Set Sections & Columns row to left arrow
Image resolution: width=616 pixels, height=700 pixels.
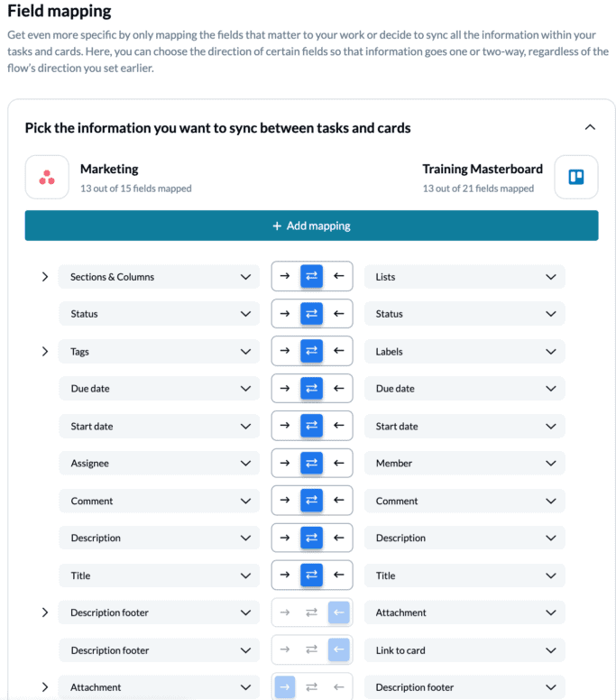338,277
